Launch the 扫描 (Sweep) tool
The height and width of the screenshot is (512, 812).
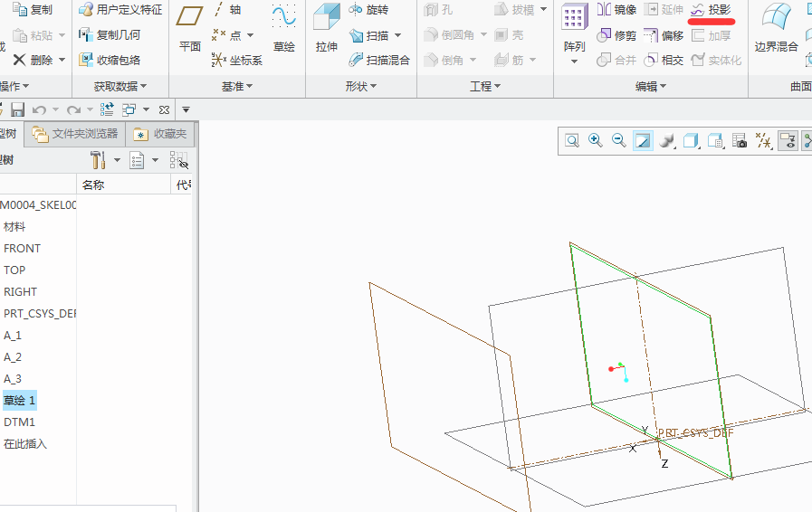pos(369,35)
